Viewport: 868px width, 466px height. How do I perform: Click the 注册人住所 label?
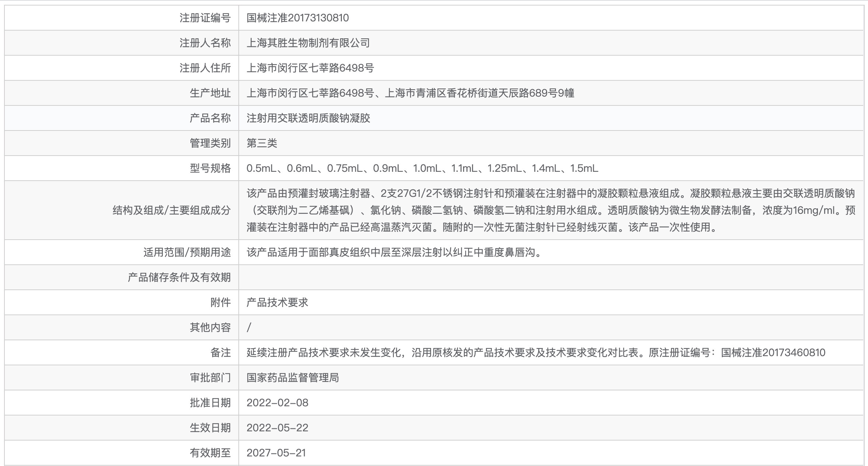205,68
